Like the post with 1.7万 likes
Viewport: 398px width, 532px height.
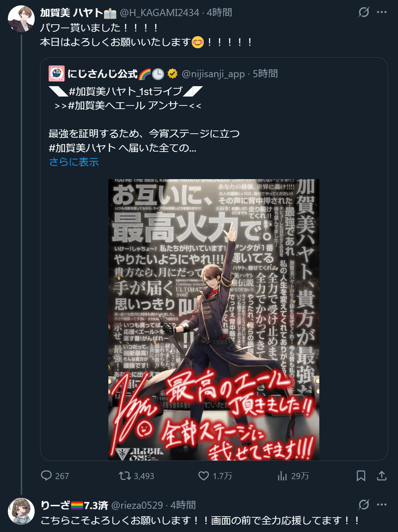coord(215,476)
